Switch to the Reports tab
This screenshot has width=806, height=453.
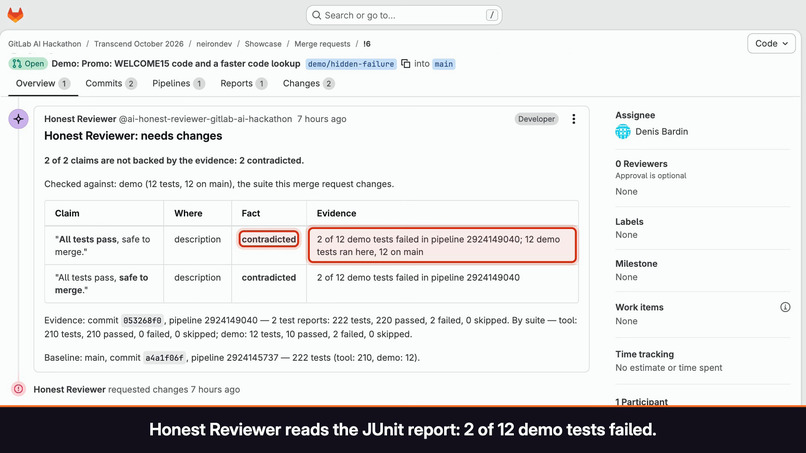point(244,83)
